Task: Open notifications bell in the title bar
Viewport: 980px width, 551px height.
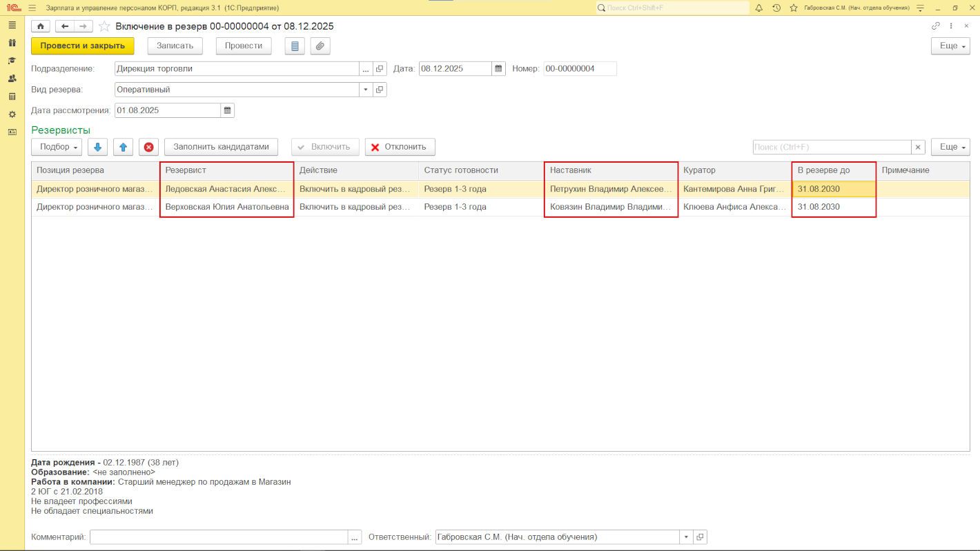Action: (759, 8)
